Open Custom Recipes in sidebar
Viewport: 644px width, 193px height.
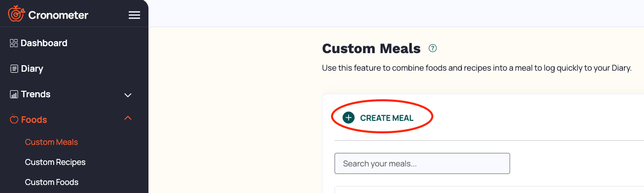coord(55,162)
